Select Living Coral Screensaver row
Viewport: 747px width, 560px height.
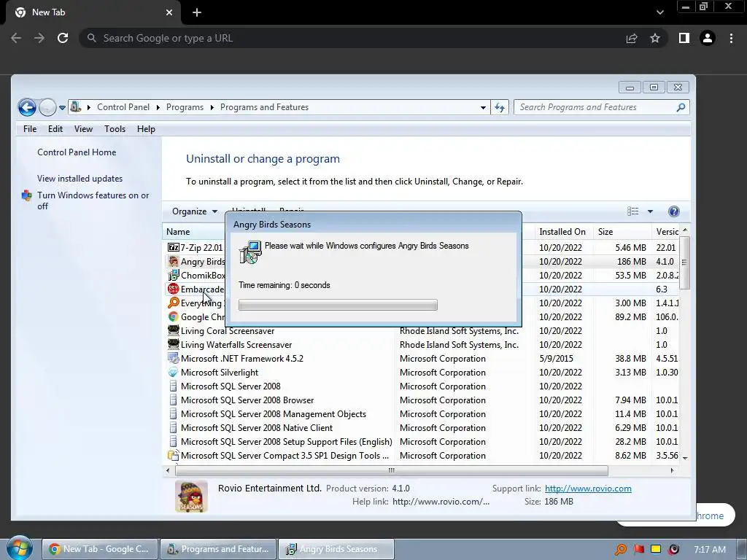pyautogui.click(x=422, y=331)
